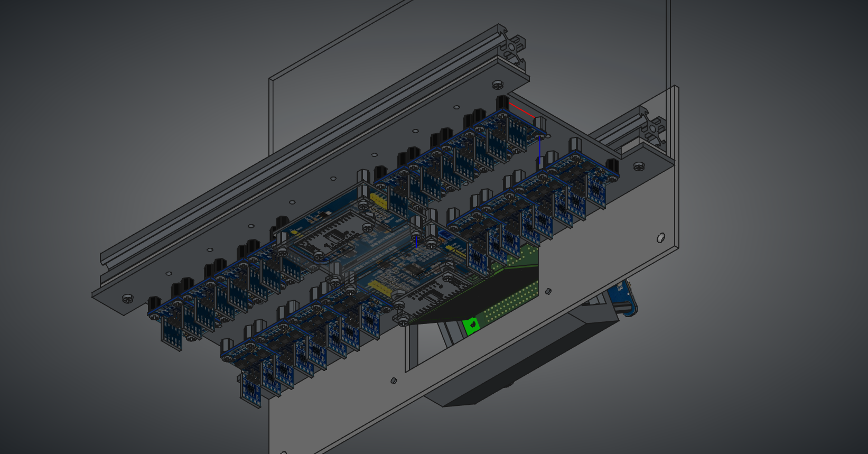This screenshot has width=868, height=454.
Task: Select the round hole on the right side plate
Action: 661,238
